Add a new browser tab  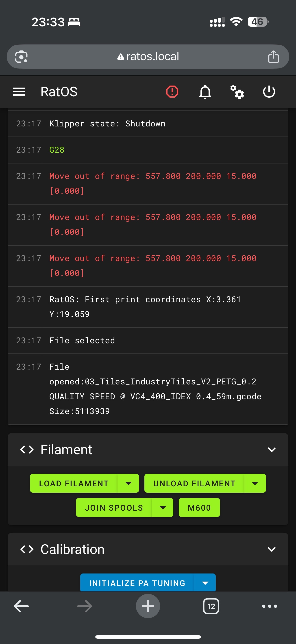(148, 606)
